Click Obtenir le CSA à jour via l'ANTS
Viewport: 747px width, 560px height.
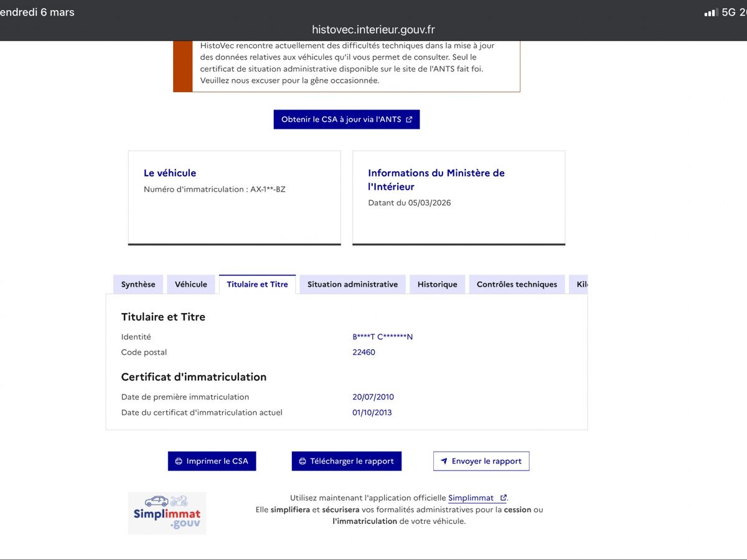(x=347, y=119)
